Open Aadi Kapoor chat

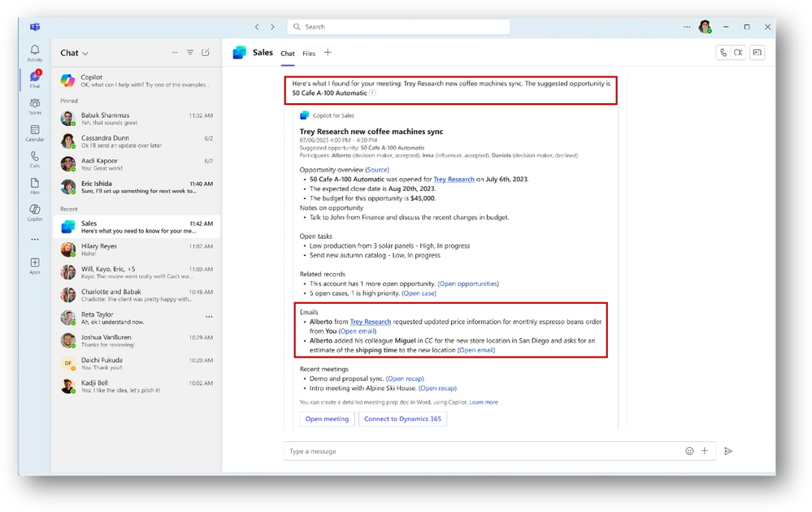coord(137,164)
